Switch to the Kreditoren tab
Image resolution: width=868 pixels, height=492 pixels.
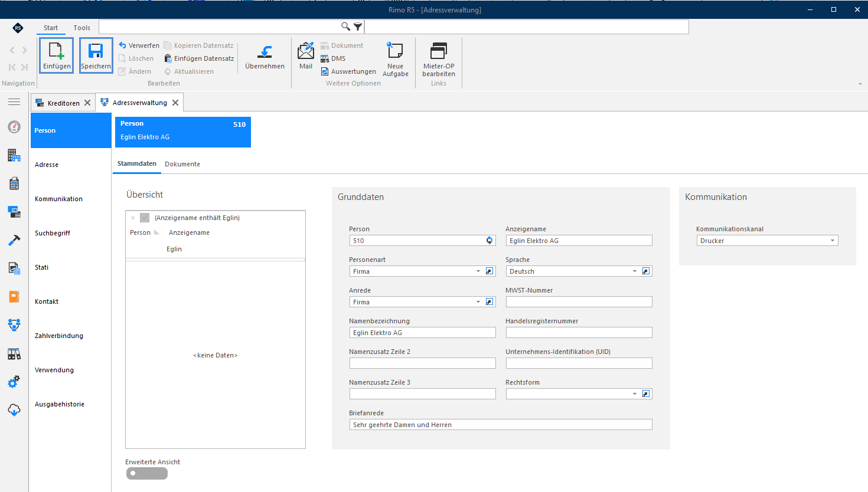point(63,103)
